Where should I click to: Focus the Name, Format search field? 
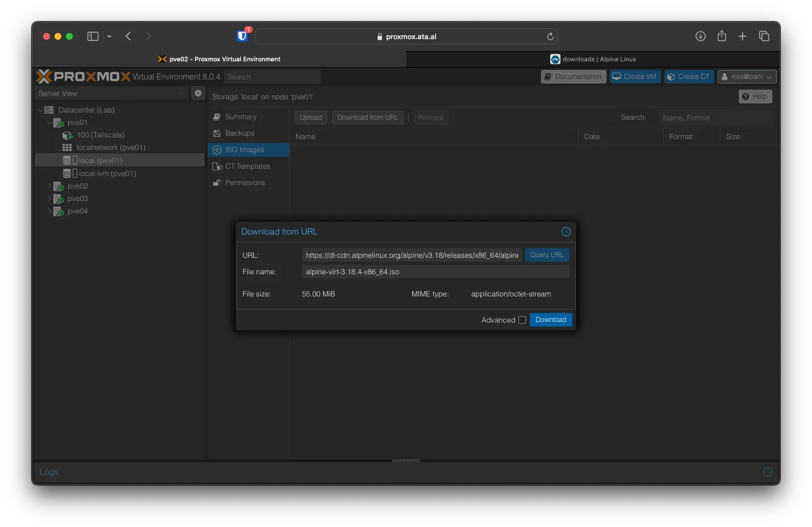[715, 118]
